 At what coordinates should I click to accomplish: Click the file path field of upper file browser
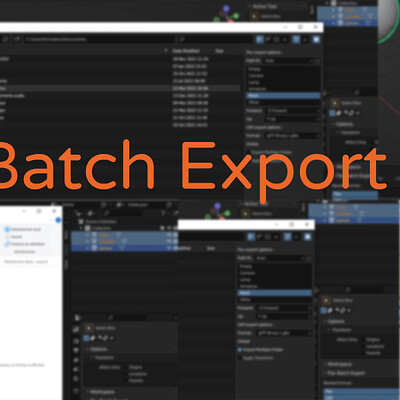[x=99, y=39]
